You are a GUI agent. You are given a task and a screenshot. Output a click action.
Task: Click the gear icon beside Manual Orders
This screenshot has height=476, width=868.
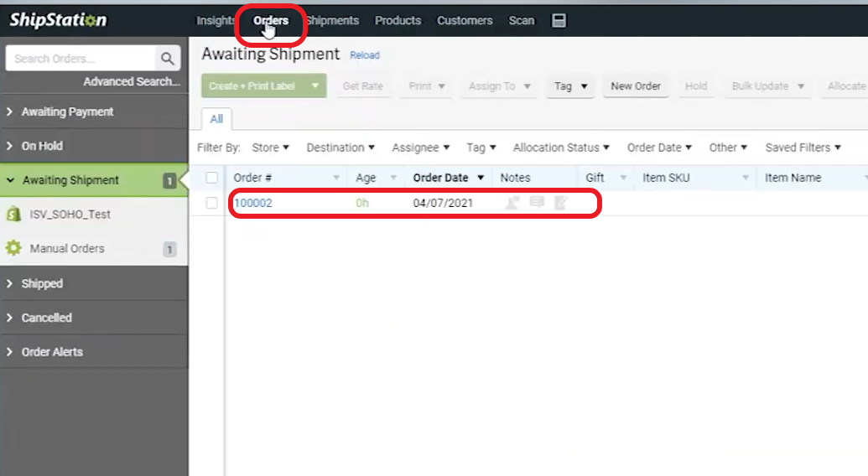pos(13,249)
